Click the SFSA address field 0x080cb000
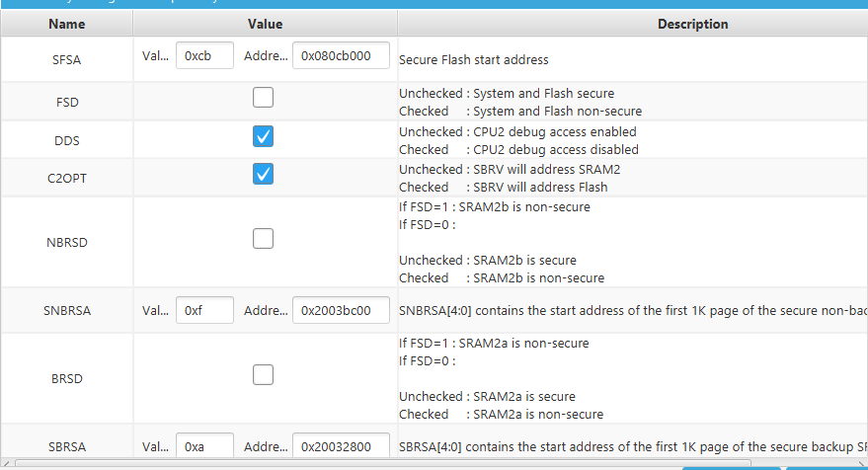The width and height of the screenshot is (868, 470). pyautogui.click(x=341, y=55)
